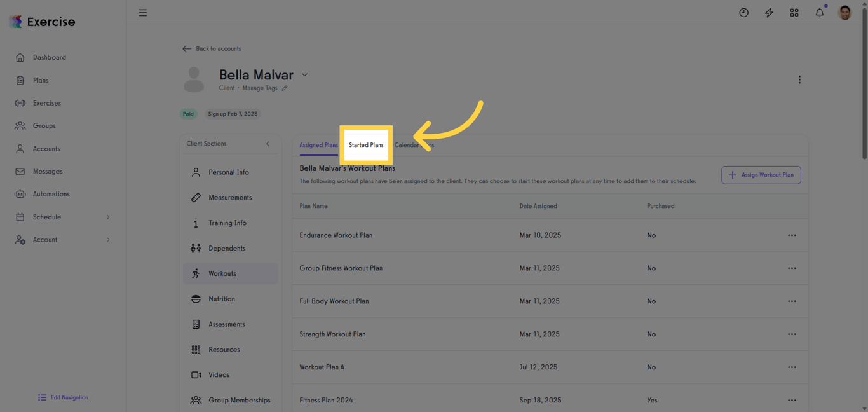Open the notifications bell

[x=820, y=13]
